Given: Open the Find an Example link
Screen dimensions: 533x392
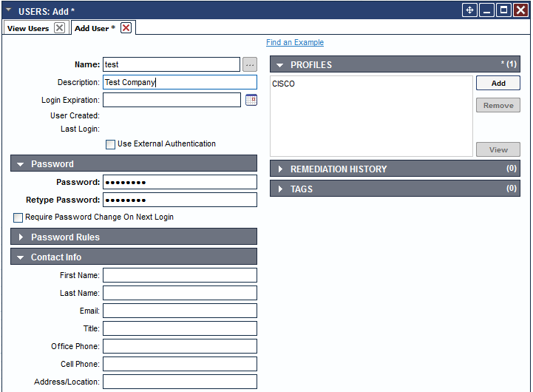Looking at the screenshot, I should (295, 43).
